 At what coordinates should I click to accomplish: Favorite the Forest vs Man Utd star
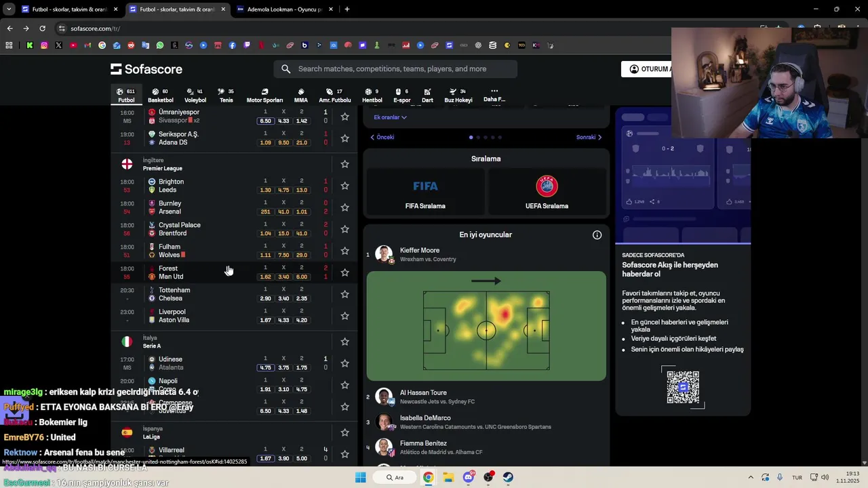point(344,272)
